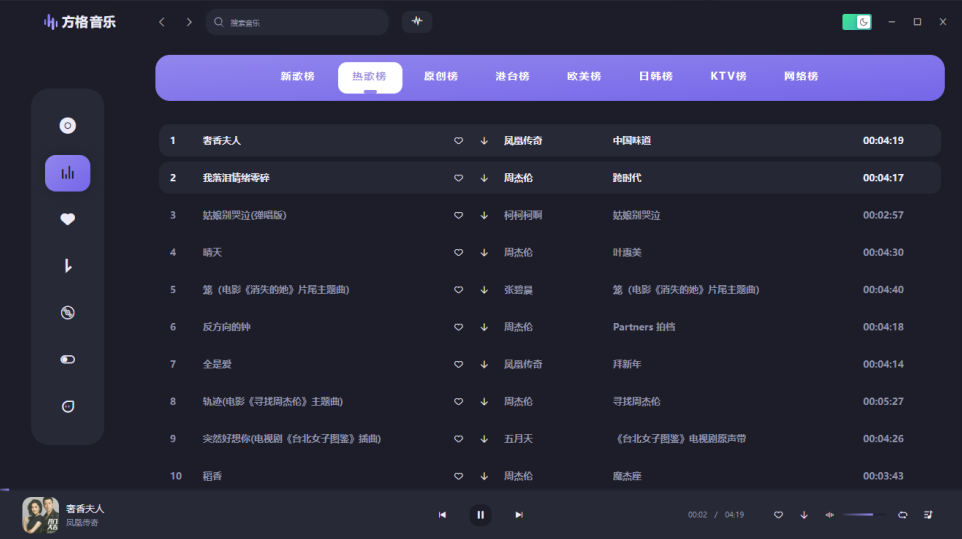Change the loop playback mode
The width and height of the screenshot is (962, 539).
pyautogui.click(x=902, y=515)
